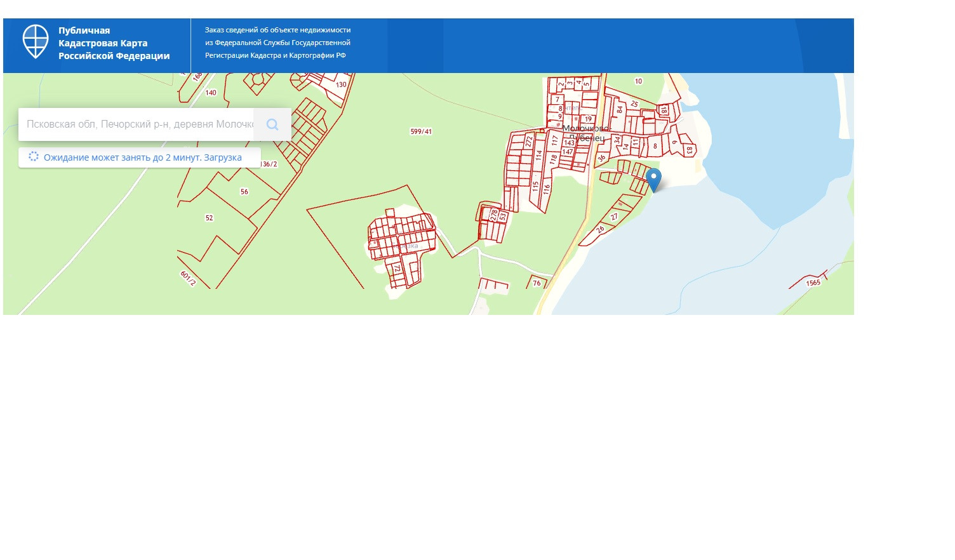The image size is (955, 560).
Task: Select parcel labeled 84
Action: pyautogui.click(x=620, y=110)
